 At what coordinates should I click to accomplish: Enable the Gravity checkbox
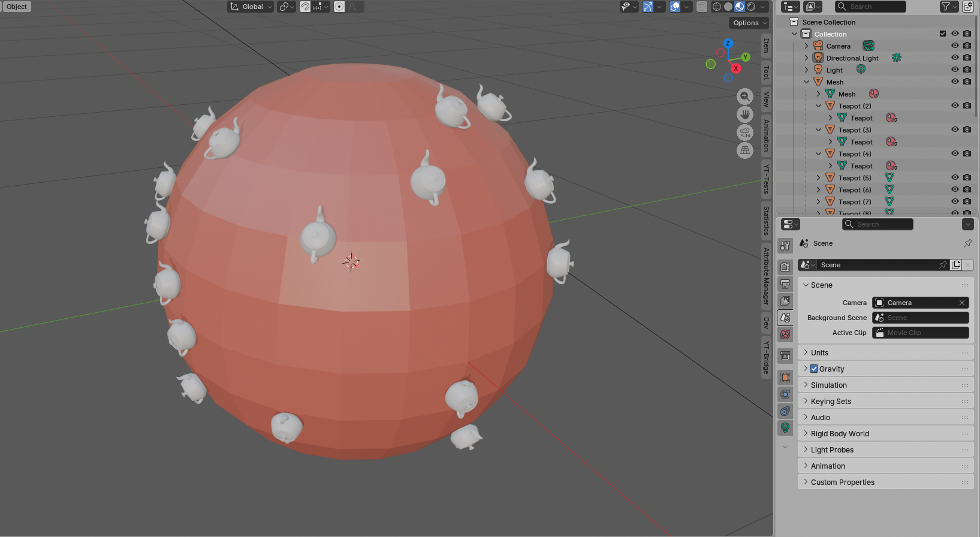pyautogui.click(x=814, y=369)
